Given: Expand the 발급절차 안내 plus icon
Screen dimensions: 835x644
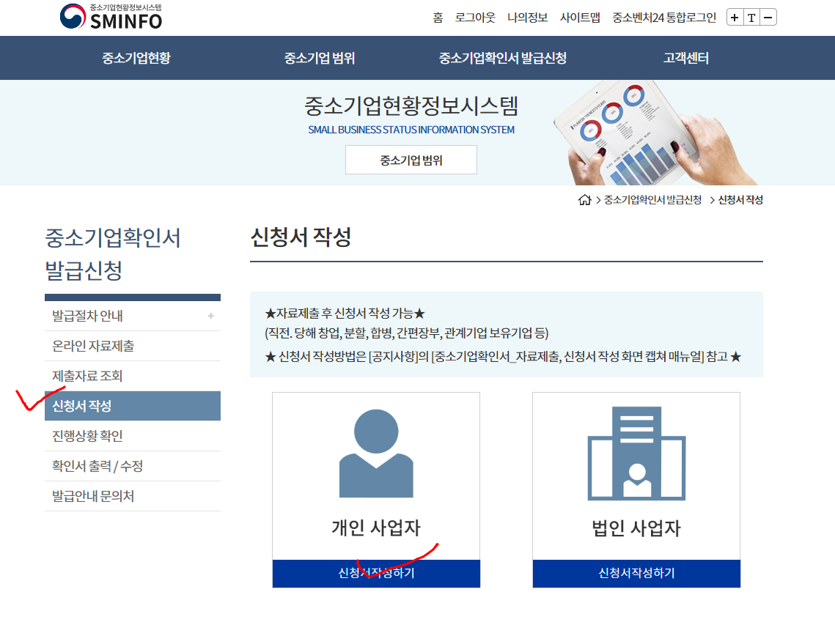Looking at the screenshot, I should pos(211,316).
